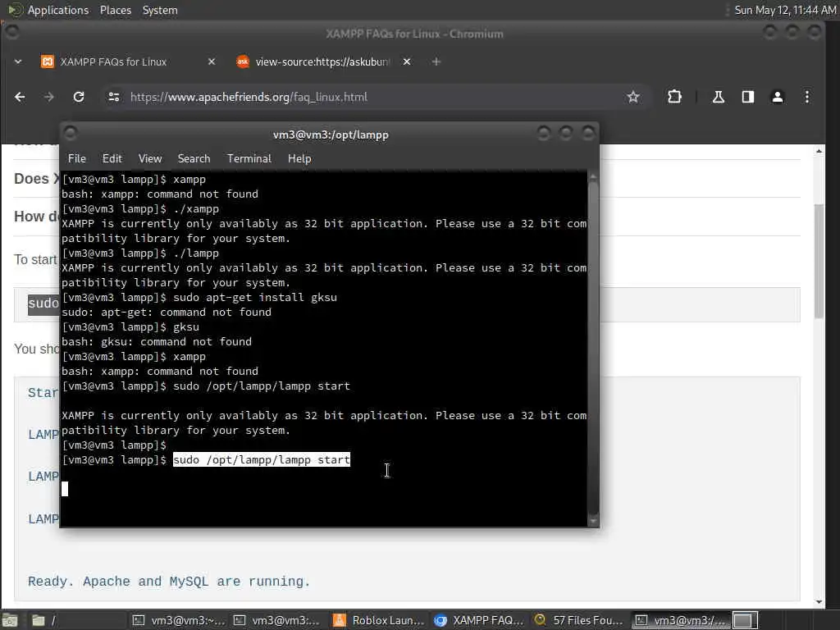Viewport: 840px width, 630px height.
Task: Open the Places menu
Action: point(116,10)
